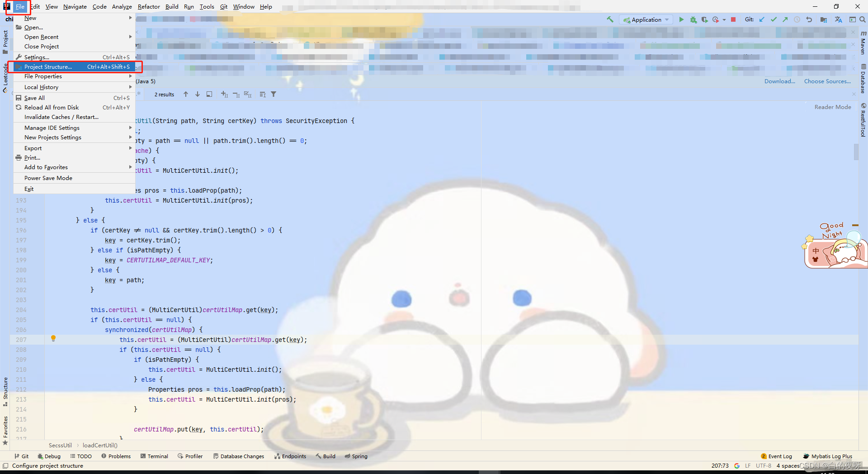Go to next search occurrence arrow
The image size is (868, 474).
point(198,94)
